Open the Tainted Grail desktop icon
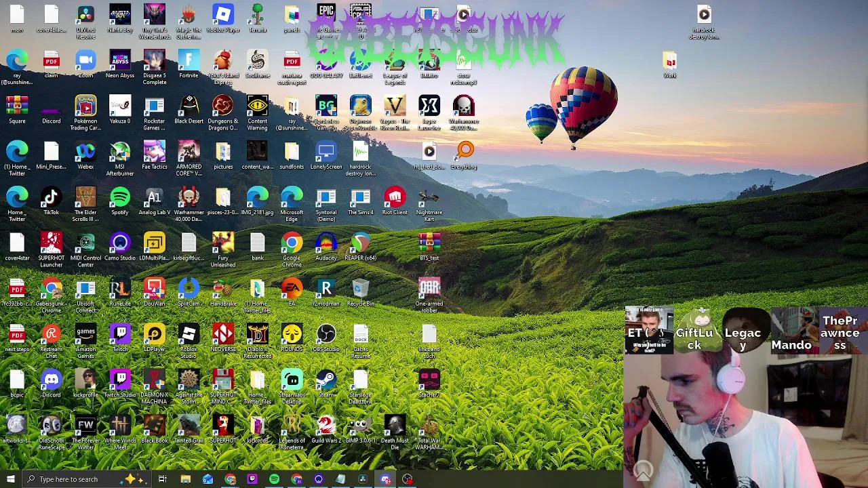 click(x=189, y=430)
